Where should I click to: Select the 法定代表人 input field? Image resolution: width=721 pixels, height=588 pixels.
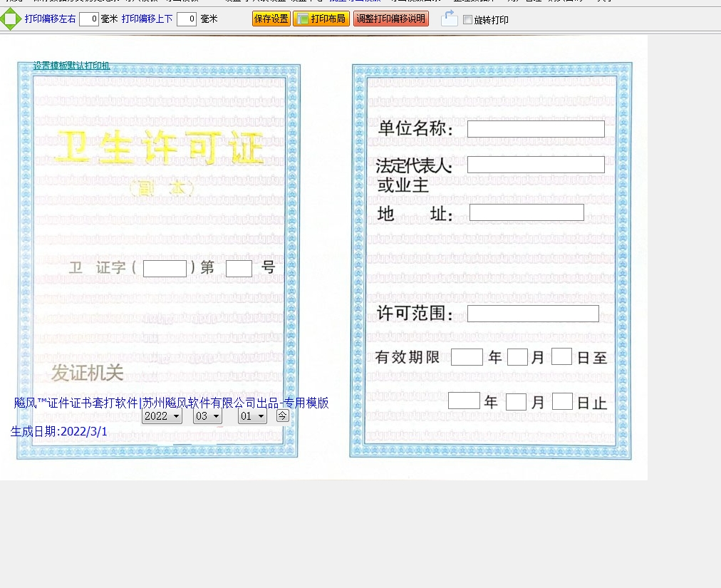click(x=536, y=165)
